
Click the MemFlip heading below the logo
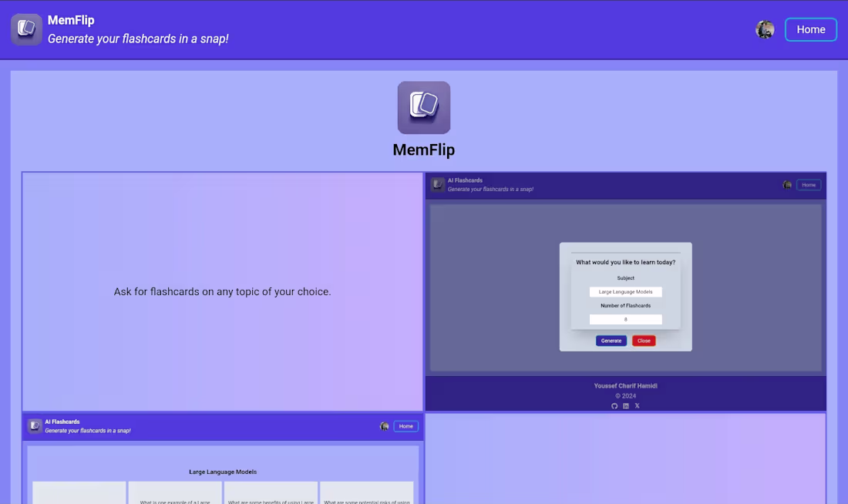tap(423, 150)
